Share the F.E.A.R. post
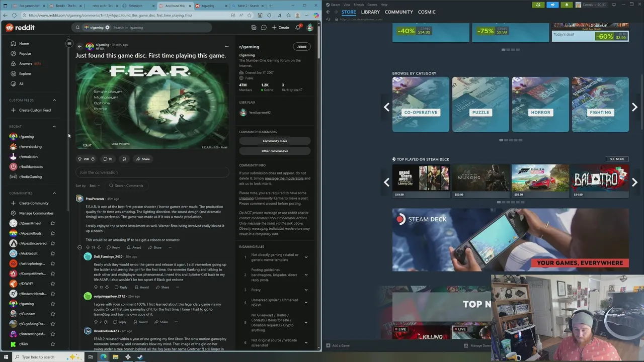This screenshot has height=362, width=644. point(143,159)
